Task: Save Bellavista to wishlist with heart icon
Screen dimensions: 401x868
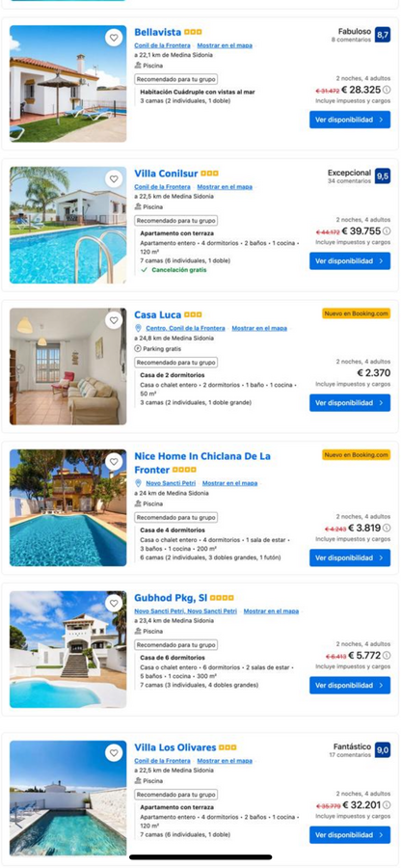Action: tap(114, 39)
